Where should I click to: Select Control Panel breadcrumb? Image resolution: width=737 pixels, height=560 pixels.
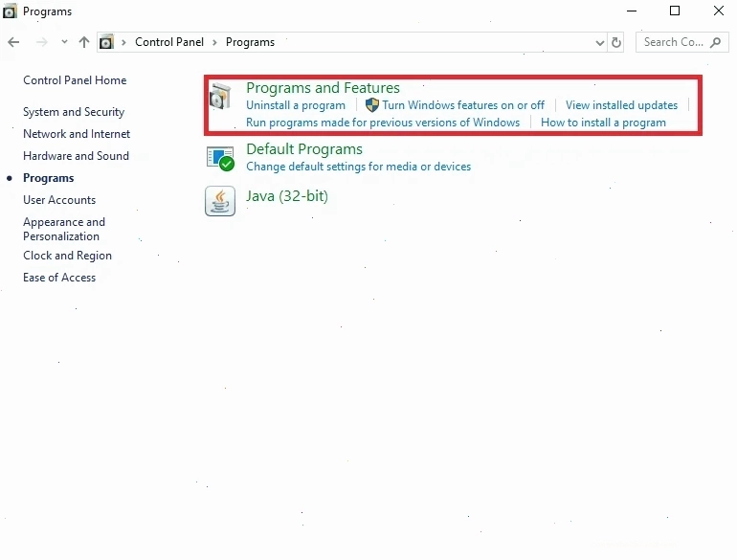click(169, 42)
